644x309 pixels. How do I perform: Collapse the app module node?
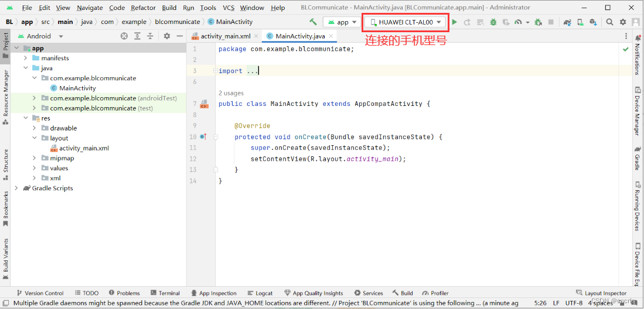point(17,48)
